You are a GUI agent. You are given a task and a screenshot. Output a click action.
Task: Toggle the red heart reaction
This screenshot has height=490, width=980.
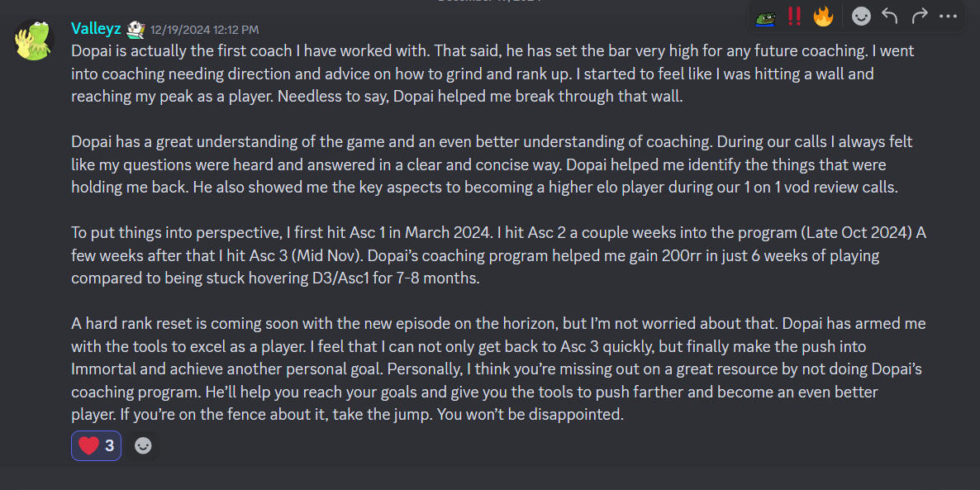96,446
